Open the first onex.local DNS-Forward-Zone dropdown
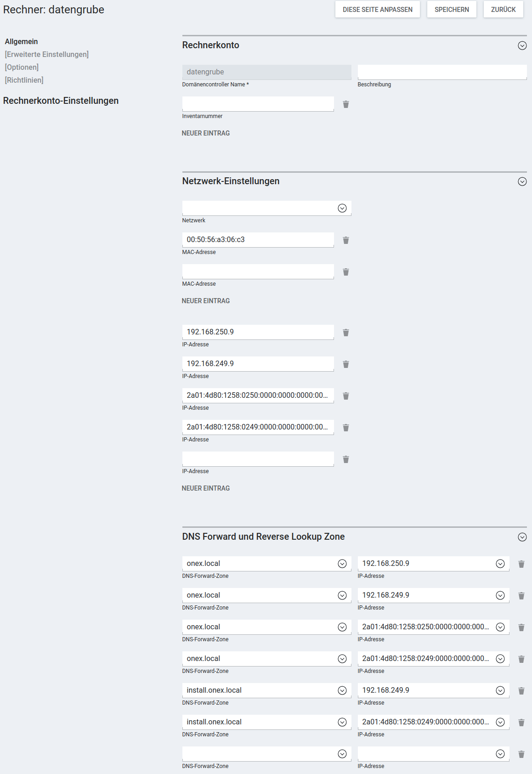The height and width of the screenshot is (774, 532). (x=267, y=564)
